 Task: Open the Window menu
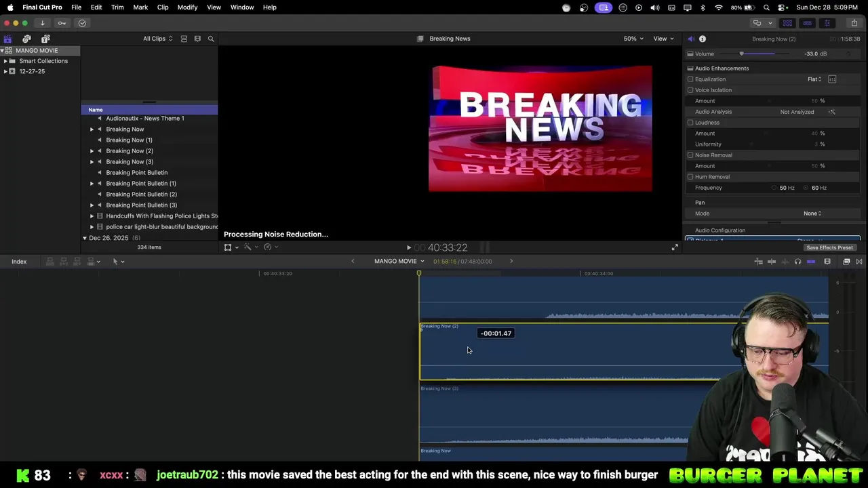click(242, 7)
